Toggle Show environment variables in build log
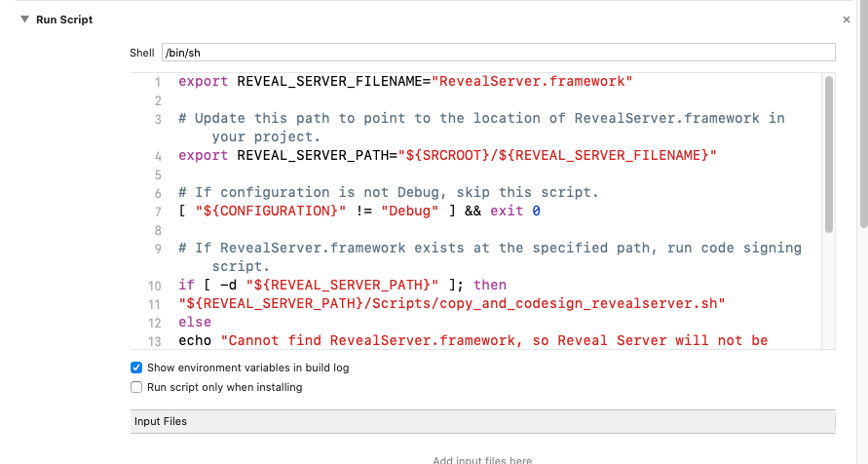The height and width of the screenshot is (464, 868). pos(136,367)
